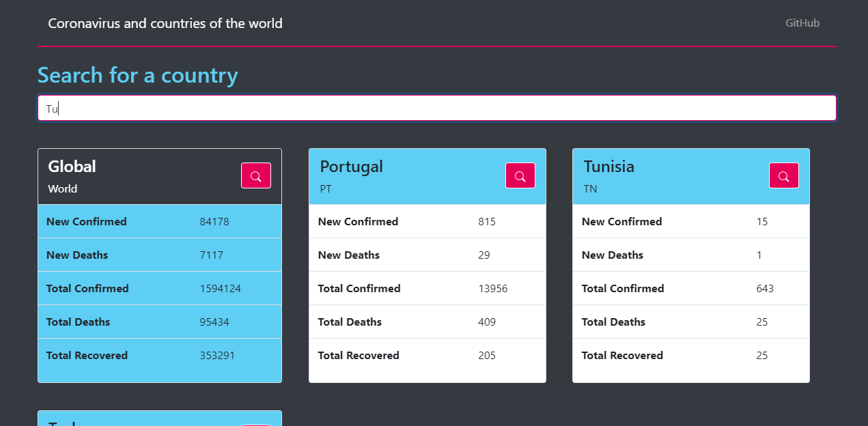868x426 pixels.
Task: Click Portugal Total Deaths value 409
Action: click(x=487, y=322)
